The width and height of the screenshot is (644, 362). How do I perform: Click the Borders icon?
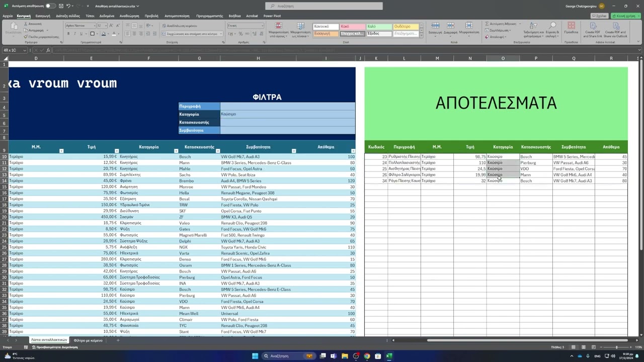[x=93, y=34]
